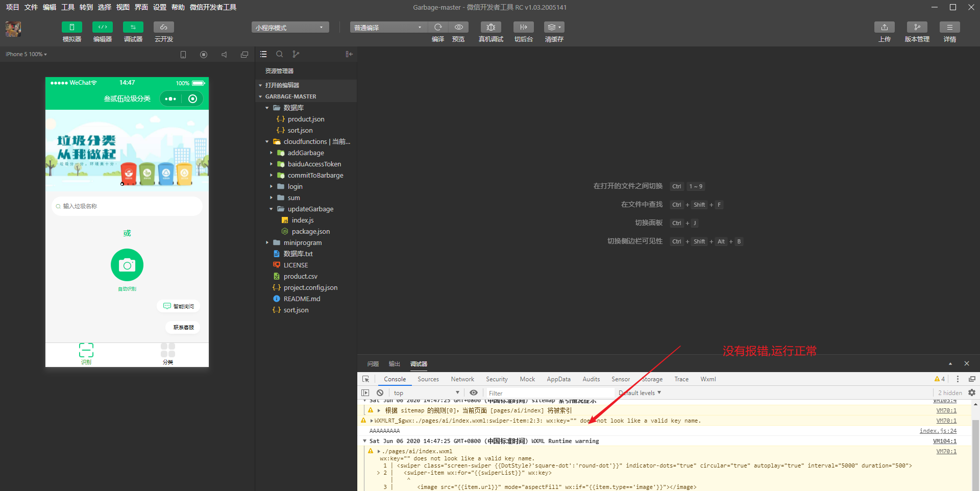
Task: Toggle the console sidebar icon
Action: 365,392
